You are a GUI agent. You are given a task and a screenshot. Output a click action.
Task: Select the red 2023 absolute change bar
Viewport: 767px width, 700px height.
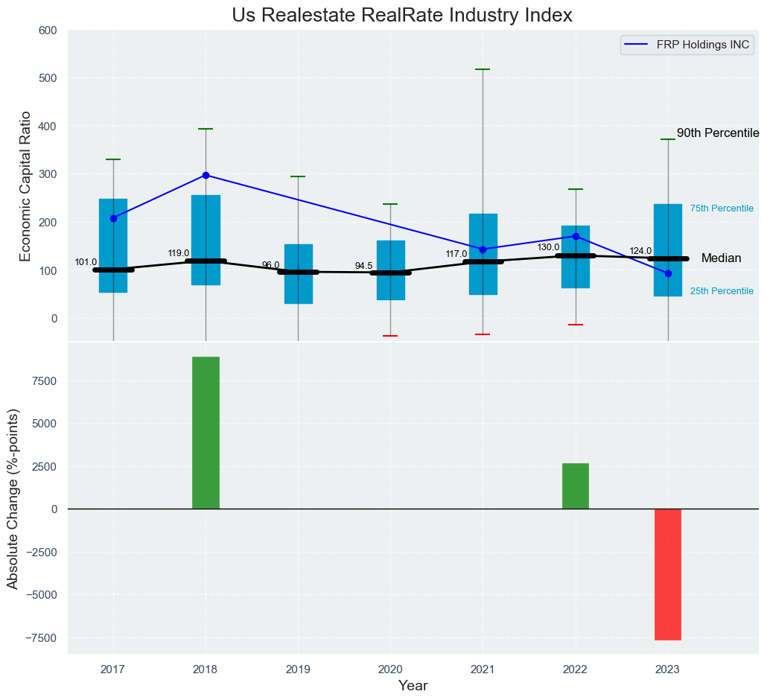point(668,574)
